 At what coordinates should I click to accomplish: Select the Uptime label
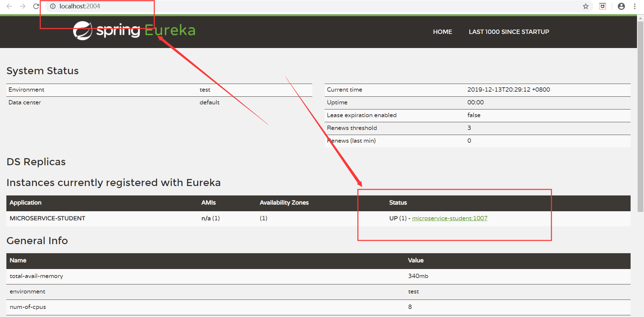pyautogui.click(x=337, y=102)
